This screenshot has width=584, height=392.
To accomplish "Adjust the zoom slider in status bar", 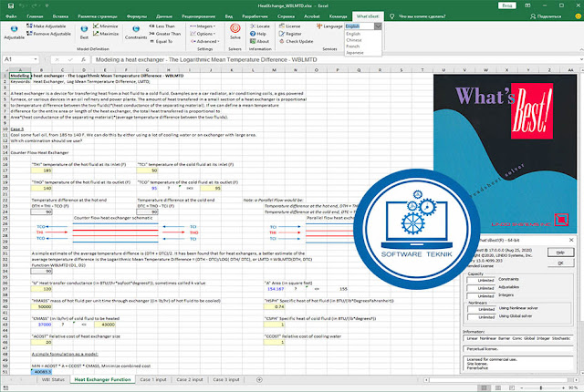I will pyautogui.click(x=541, y=388).
